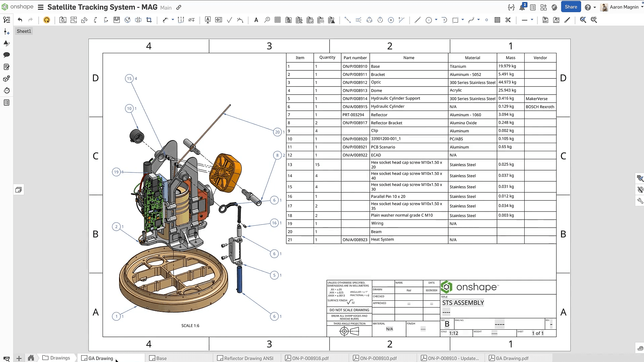Select the Datum tool icon
The image size is (644, 362).
tap(208, 20)
